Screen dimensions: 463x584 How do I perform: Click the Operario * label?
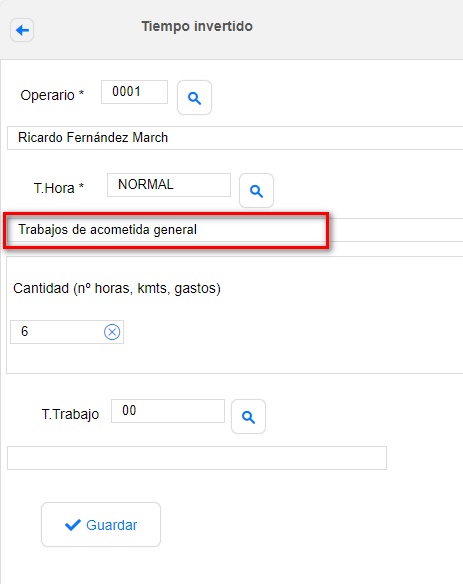tap(52, 95)
